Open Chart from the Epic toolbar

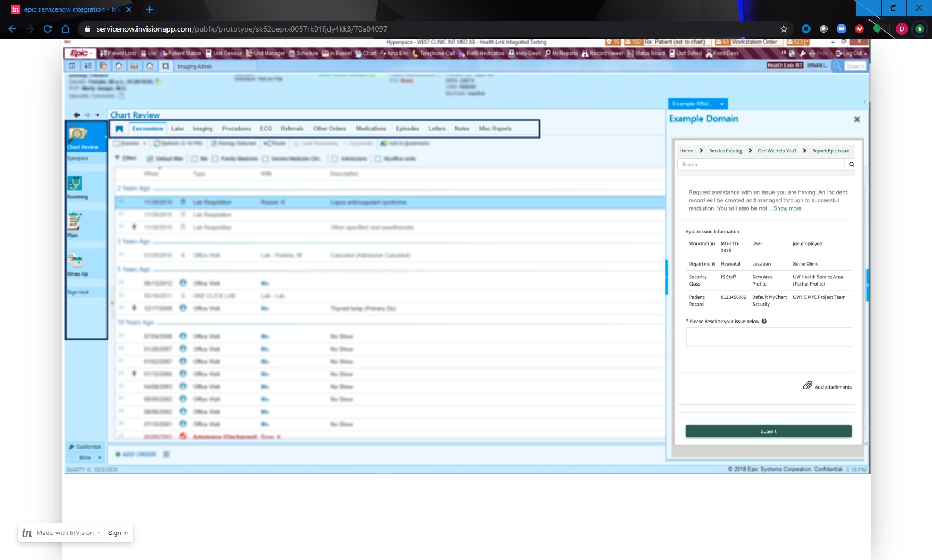pos(366,53)
